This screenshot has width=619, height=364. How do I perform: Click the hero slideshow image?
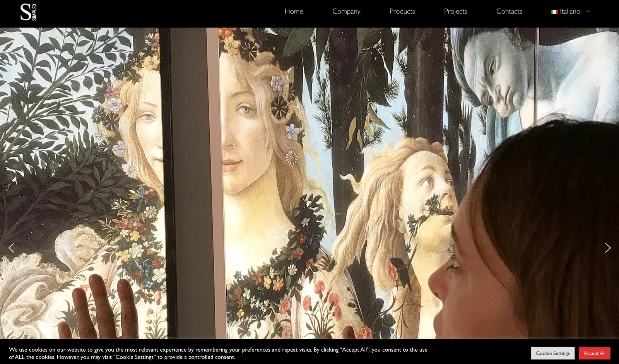click(x=309, y=183)
